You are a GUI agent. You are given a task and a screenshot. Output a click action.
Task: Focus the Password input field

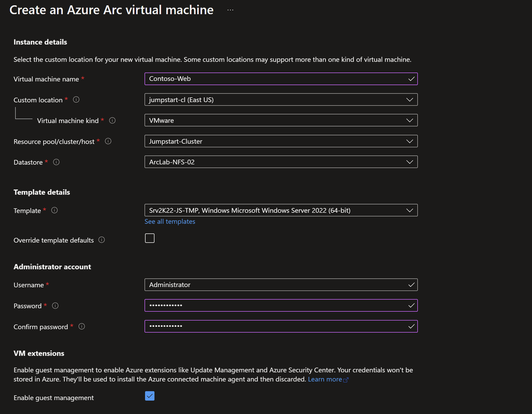(x=281, y=305)
